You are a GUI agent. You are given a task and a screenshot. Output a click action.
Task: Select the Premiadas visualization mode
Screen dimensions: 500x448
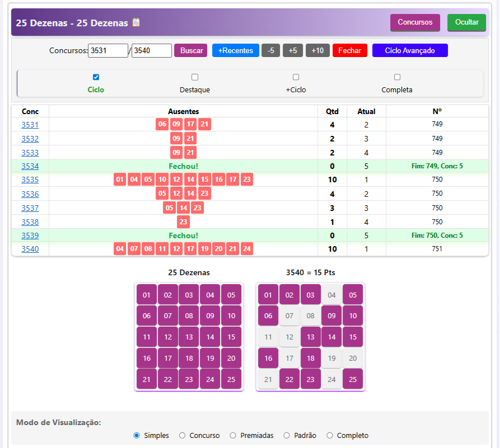pyautogui.click(x=233, y=435)
